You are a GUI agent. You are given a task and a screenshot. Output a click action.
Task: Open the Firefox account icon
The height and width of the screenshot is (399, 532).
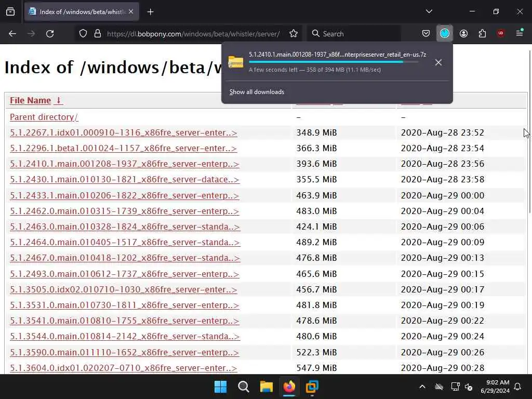(463, 34)
